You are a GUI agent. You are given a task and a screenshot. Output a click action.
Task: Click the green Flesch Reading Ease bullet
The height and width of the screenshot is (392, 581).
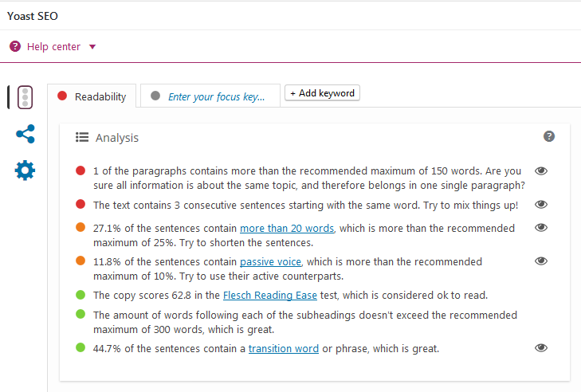(x=80, y=295)
